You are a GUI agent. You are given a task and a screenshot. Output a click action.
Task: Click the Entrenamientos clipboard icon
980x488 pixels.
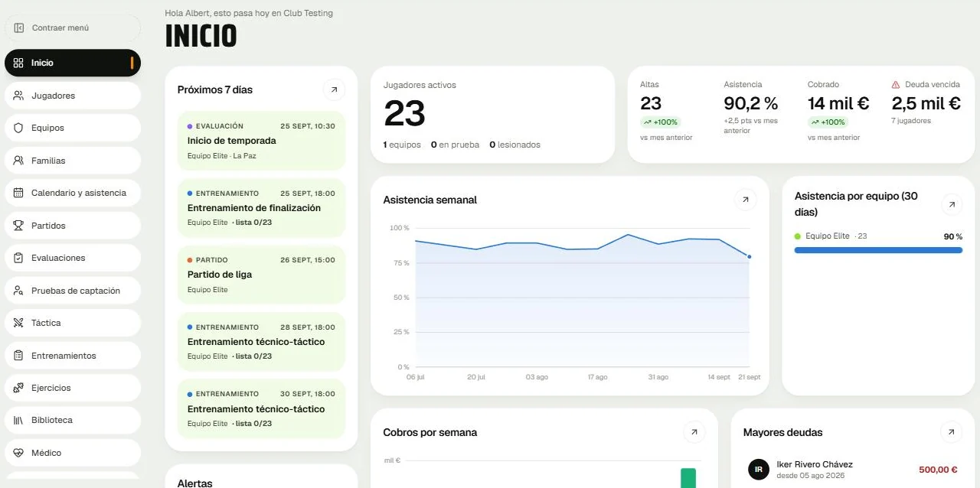pos(18,356)
